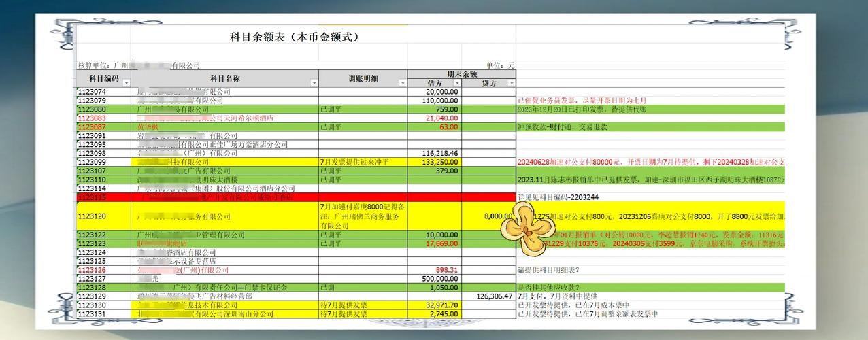868x340 pixels.
Task: Select account code cell 1123124
Action: (x=103, y=252)
